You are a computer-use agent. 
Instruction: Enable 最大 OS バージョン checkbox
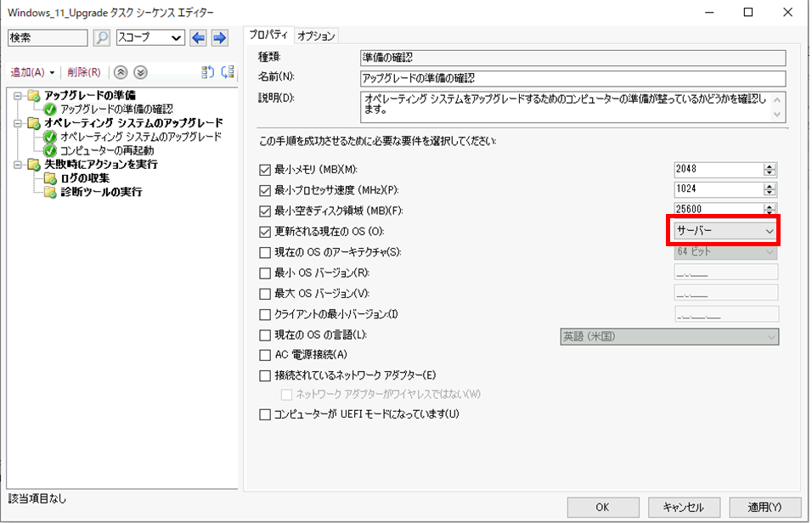[x=265, y=294]
